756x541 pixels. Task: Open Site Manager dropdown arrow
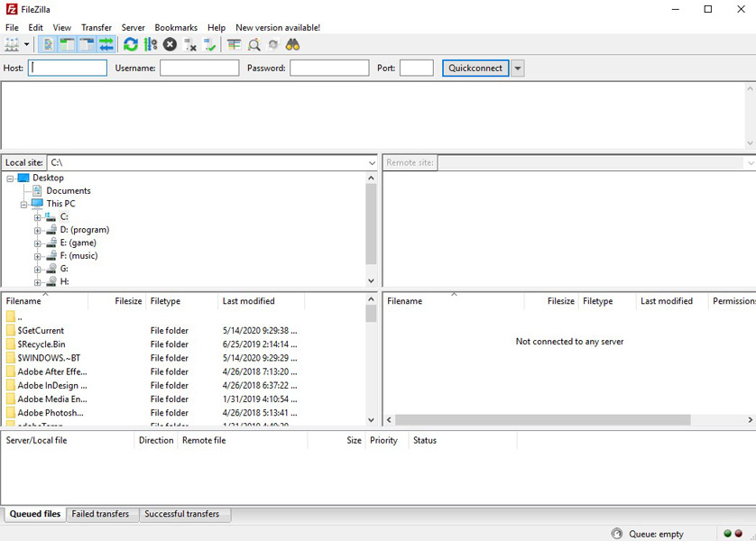(26, 45)
